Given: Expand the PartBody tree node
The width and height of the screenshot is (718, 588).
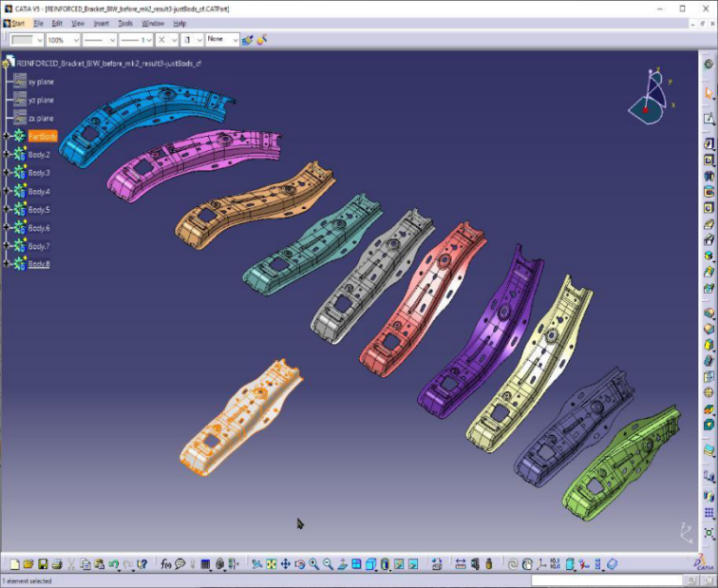Looking at the screenshot, I should (6, 137).
